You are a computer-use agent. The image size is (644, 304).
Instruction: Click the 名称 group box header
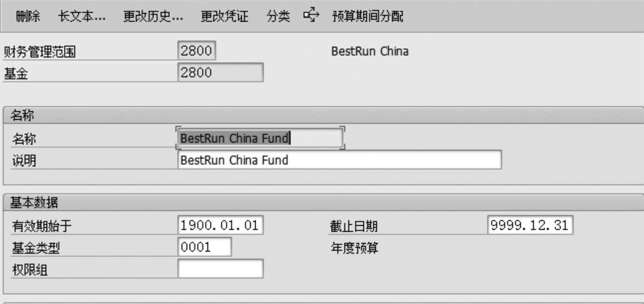click(23, 115)
